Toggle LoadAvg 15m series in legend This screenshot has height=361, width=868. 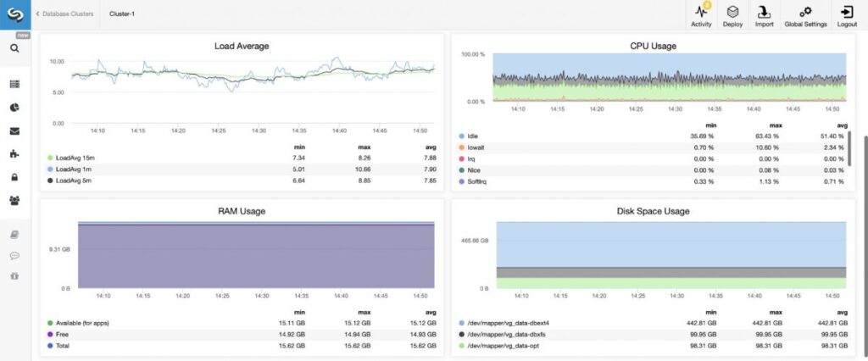71,158
